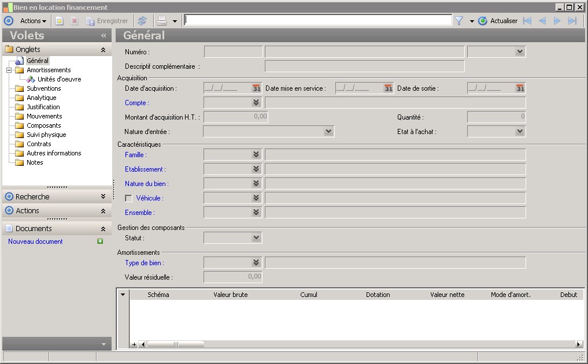Image resolution: width=588 pixels, height=364 pixels.
Task: Collapse the Amortissements tree node
Action: (9, 70)
